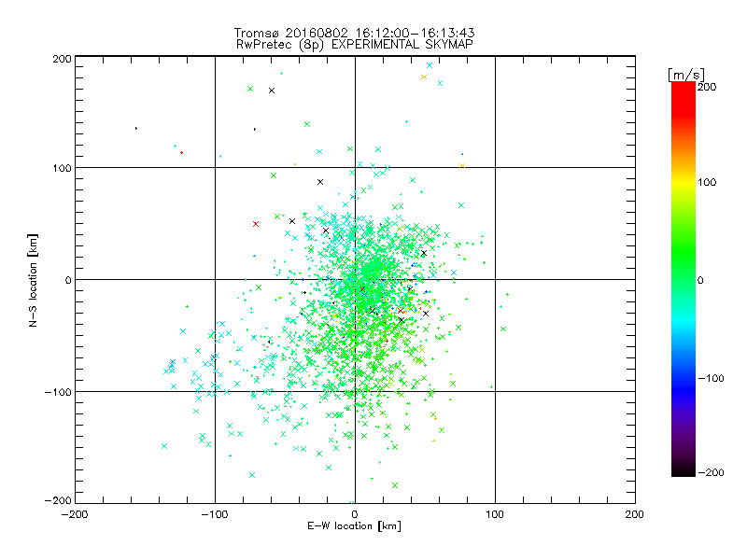The height and width of the screenshot is (560, 747).
Task: Click the colorbar tick label '-200'
Action: [x=711, y=472]
